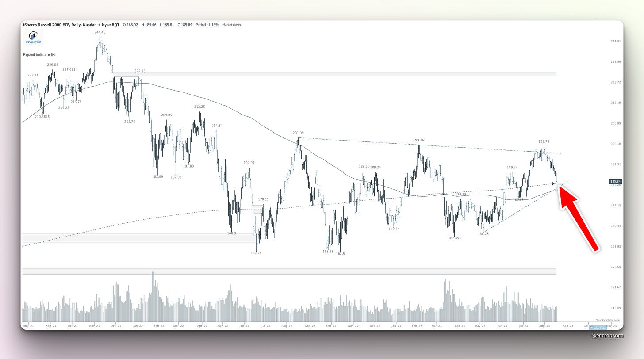Click the 214.22 low label
The height and width of the screenshot is (359, 644).
64,107
